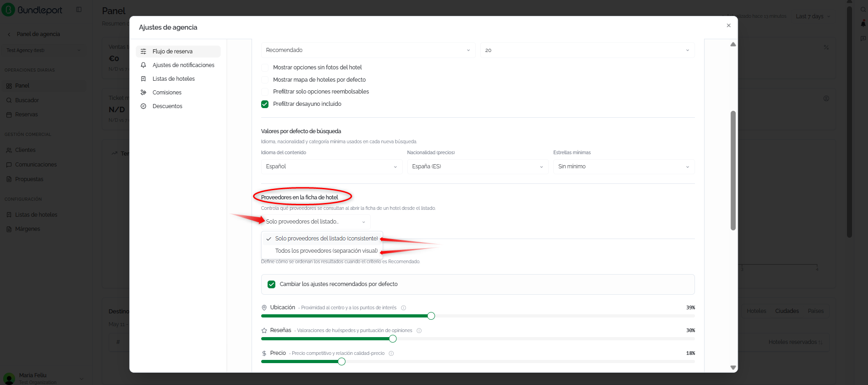
Task: Open Comunicaciones in the sidebar
Action: coord(43,165)
